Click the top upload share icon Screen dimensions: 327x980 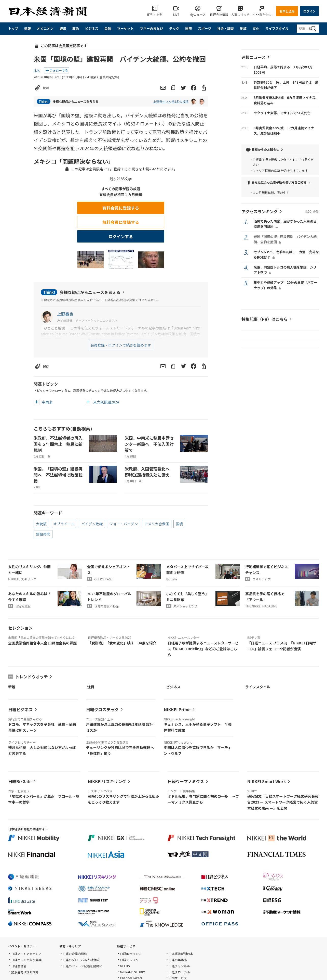[204, 88]
